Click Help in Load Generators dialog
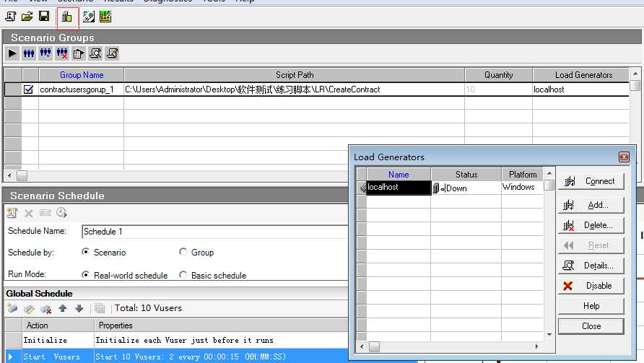The height and width of the screenshot is (363, 644). click(591, 306)
